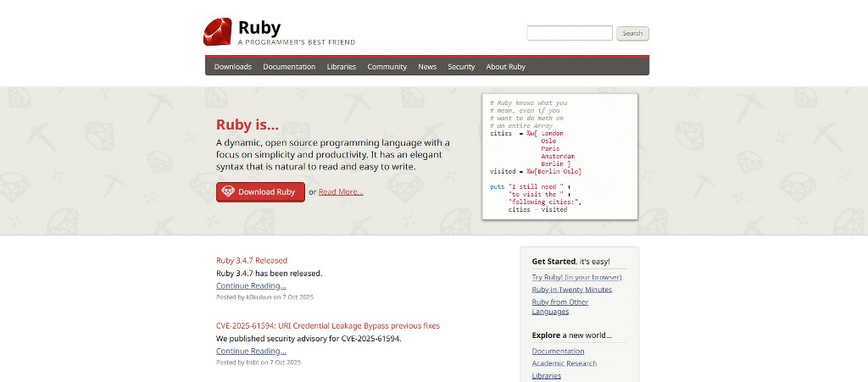
Task: Open the sidebar Libraries link under Explore
Action: point(547,375)
